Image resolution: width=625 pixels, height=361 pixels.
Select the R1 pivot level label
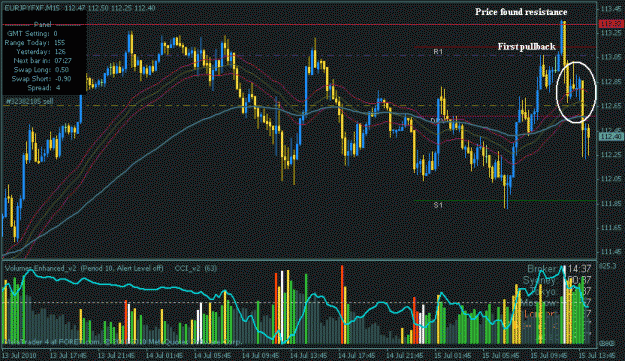coord(438,52)
